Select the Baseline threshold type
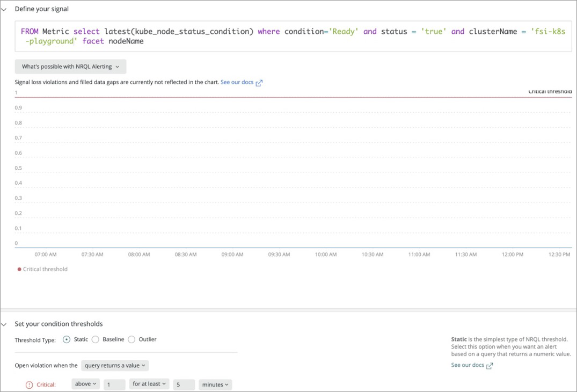This screenshot has width=577, height=392. point(96,339)
